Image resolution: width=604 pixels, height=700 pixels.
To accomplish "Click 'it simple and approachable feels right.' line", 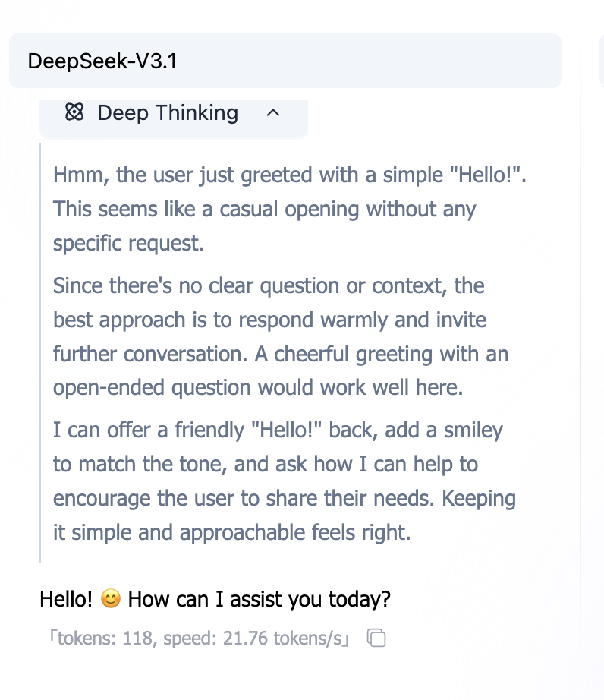I will [x=231, y=532].
